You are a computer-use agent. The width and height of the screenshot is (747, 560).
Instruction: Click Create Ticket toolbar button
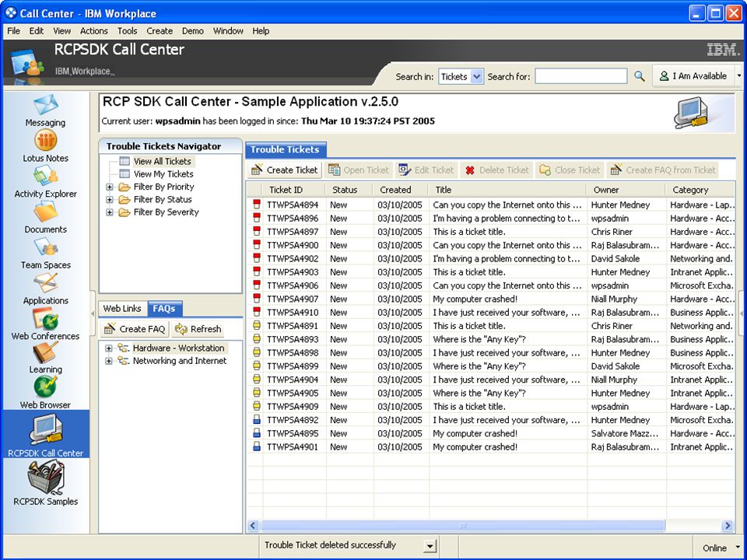[x=285, y=170]
